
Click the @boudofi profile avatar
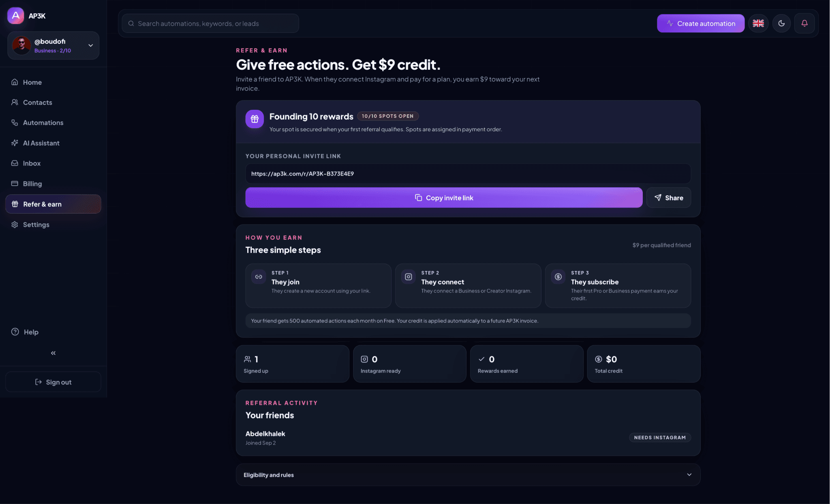tap(21, 45)
